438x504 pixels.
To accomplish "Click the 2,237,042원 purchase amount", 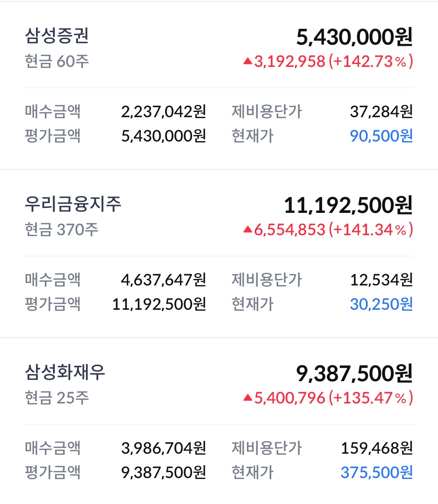I will 164,112.
